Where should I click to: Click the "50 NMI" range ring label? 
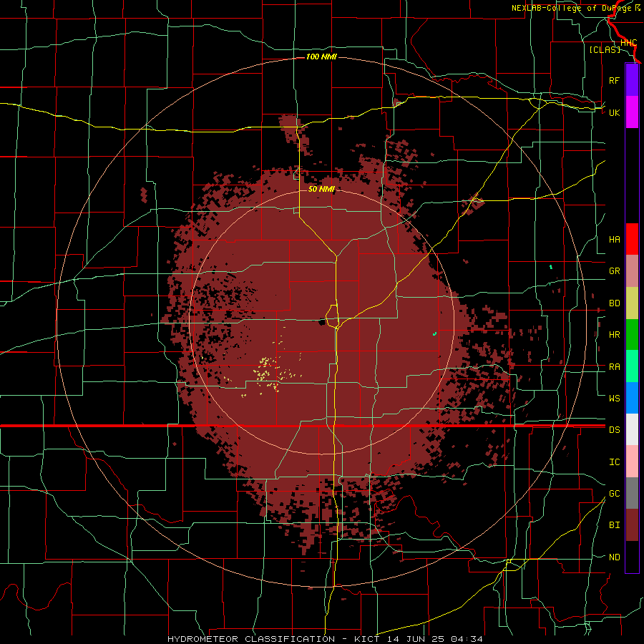[x=321, y=189]
